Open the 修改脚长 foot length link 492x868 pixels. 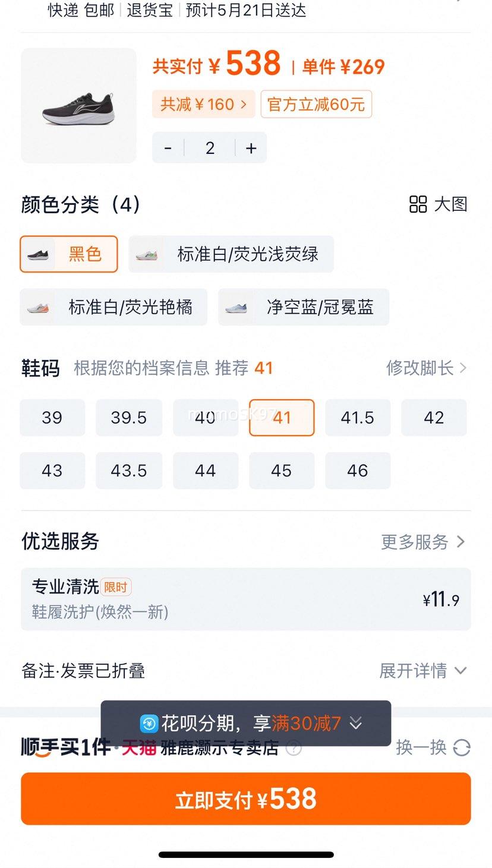pyautogui.click(x=427, y=368)
